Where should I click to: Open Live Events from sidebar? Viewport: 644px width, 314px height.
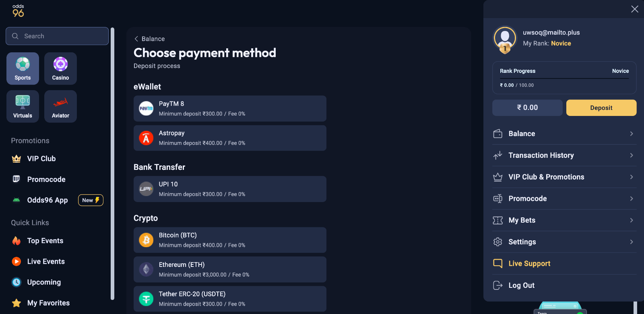coord(46,261)
